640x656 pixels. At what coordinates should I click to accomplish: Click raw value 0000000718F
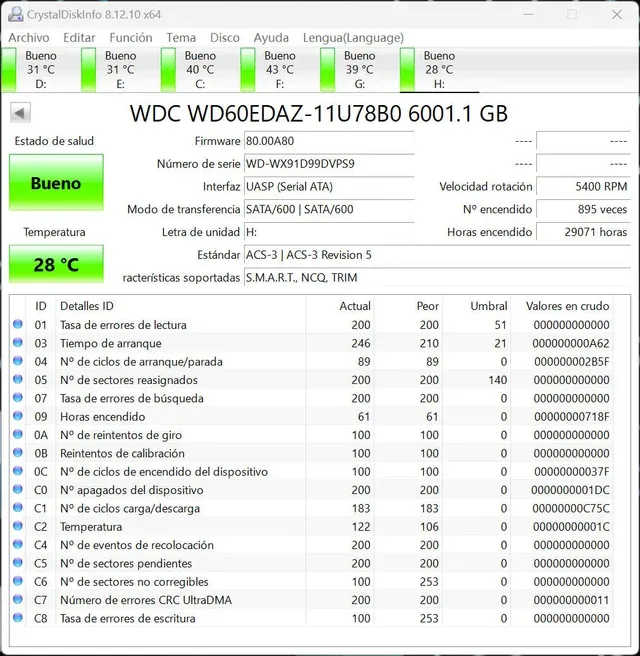(x=571, y=417)
